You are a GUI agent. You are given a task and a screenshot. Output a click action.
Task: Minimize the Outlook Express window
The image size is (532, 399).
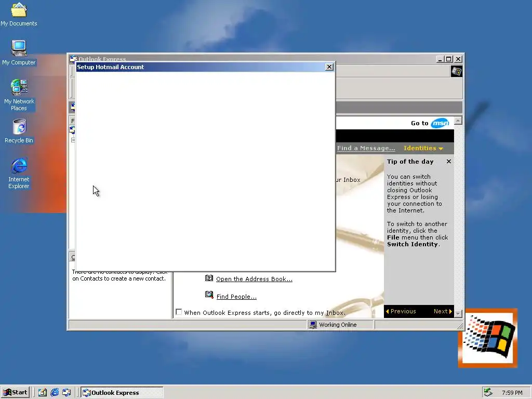click(x=440, y=59)
